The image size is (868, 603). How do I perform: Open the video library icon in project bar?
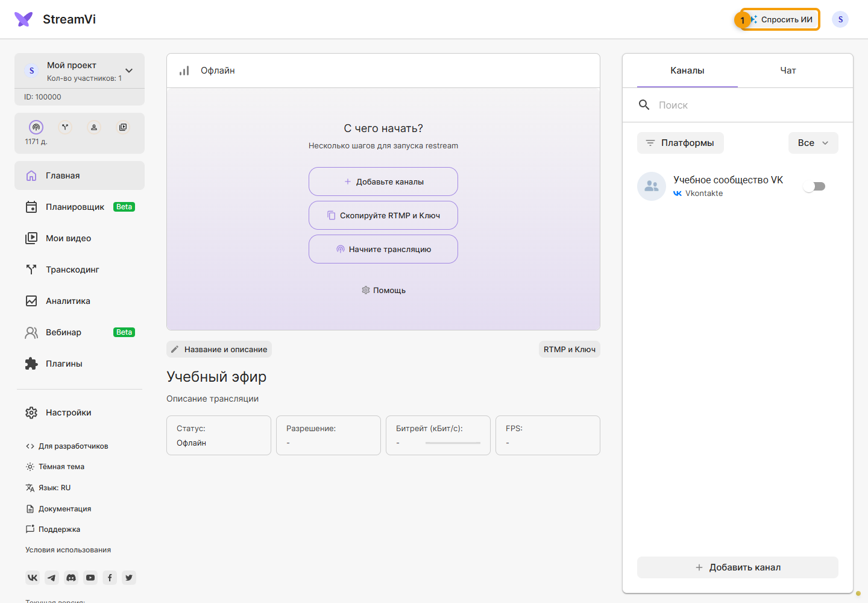coord(123,127)
